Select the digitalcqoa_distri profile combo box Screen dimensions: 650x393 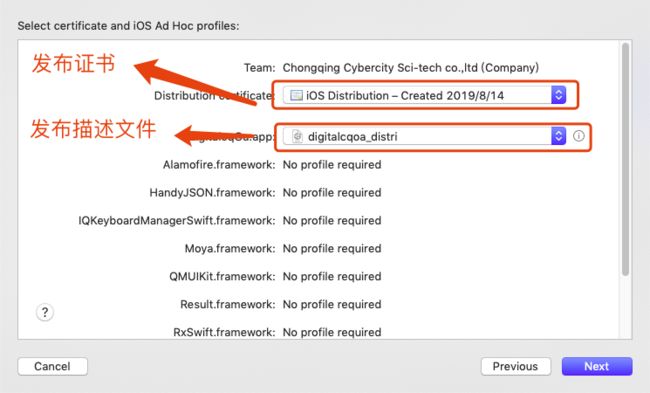[x=424, y=136]
